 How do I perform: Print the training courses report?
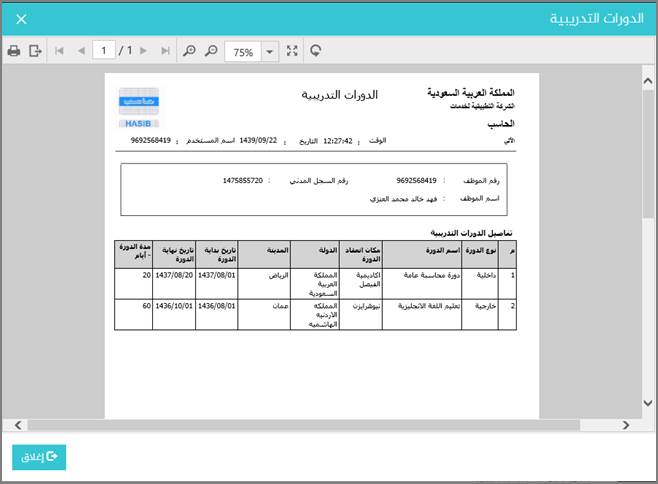pos(14,51)
